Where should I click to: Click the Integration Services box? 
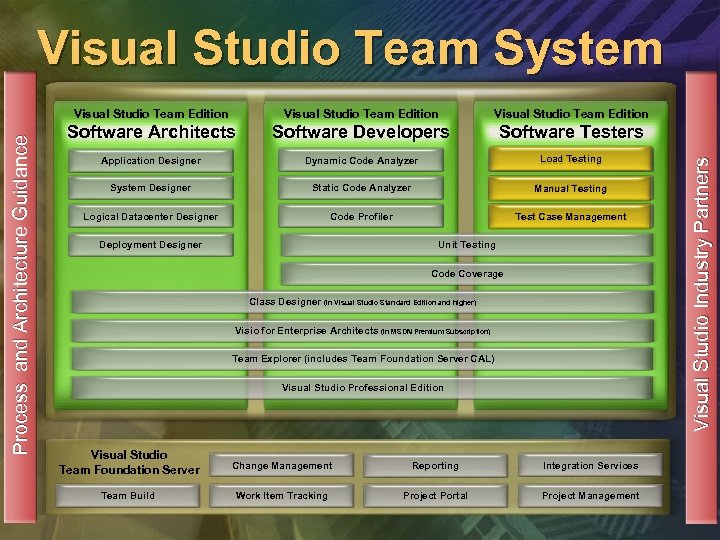(591, 466)
